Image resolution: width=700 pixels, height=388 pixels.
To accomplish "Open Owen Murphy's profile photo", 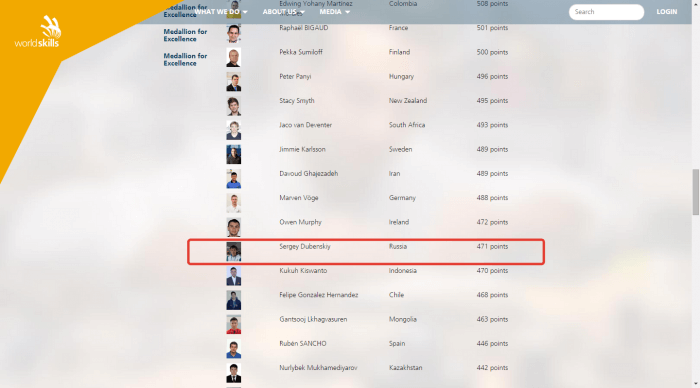I will tap(233, 227).
